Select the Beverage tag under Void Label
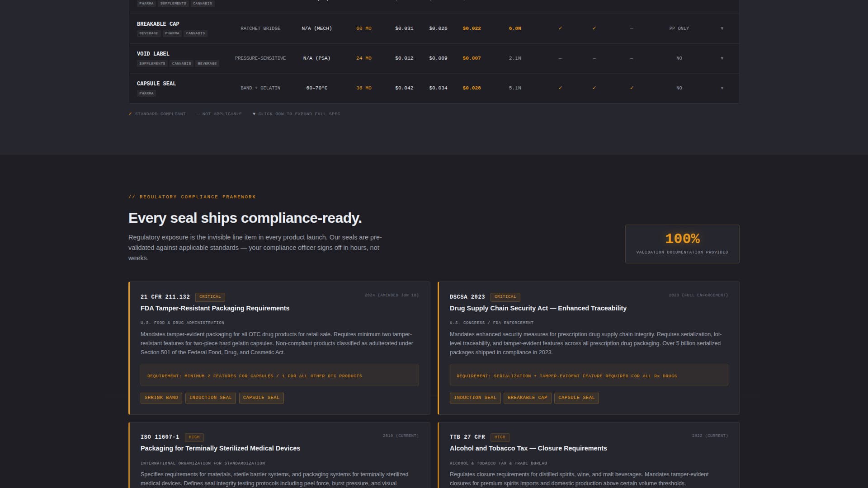This screenshot has height=488, width=868. [207, 64]
